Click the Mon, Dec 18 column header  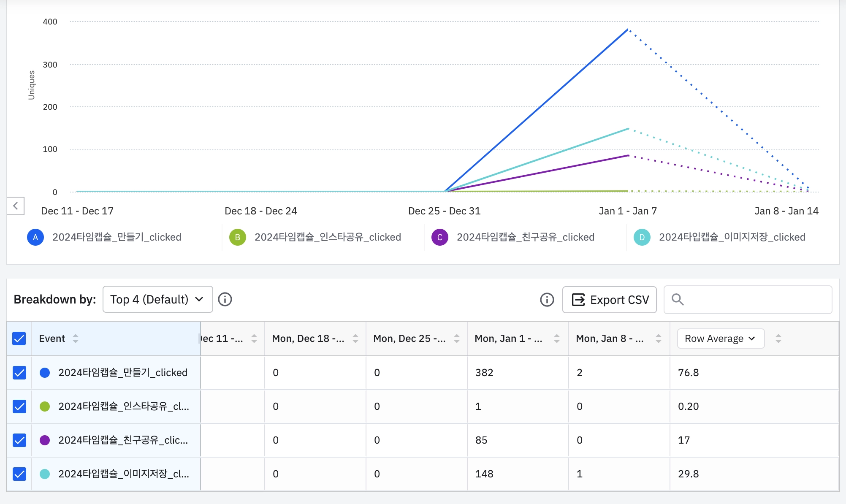pyautogui.click(x=308, y=339)
